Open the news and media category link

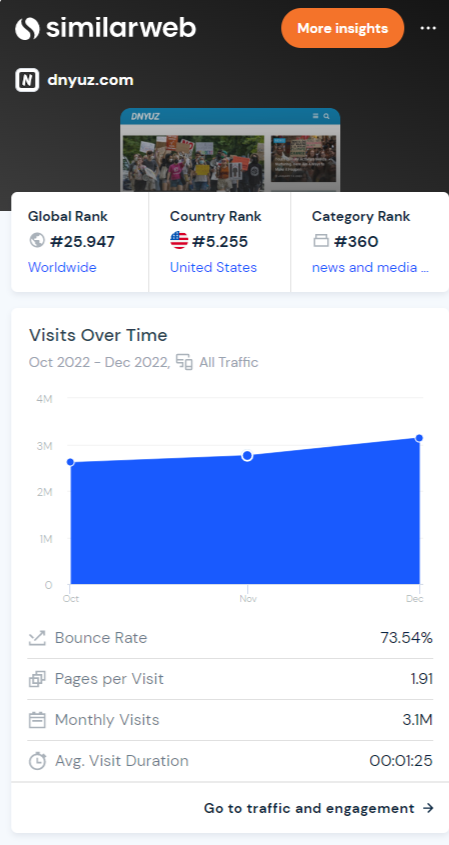click(370, 267)
